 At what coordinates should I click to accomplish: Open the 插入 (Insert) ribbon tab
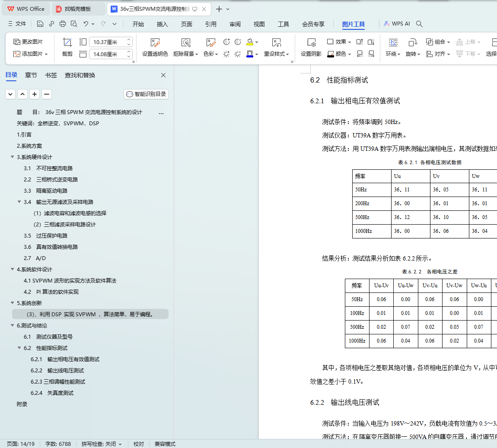pos(162,24)
